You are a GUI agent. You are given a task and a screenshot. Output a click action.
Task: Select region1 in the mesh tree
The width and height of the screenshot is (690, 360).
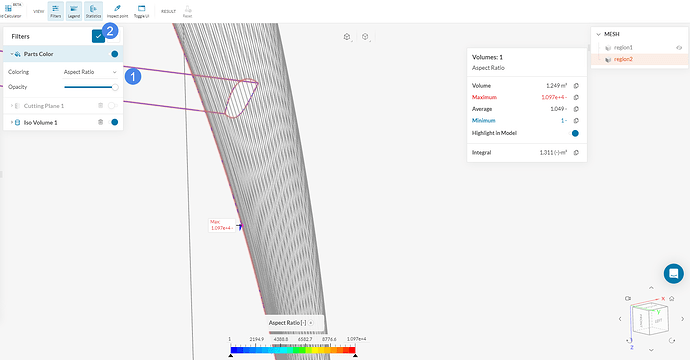click(623, 48)
